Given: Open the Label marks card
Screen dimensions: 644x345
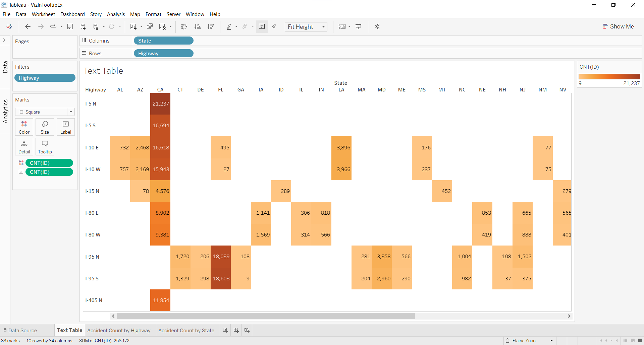Looking at the screenshot, I should click(66, 127).
